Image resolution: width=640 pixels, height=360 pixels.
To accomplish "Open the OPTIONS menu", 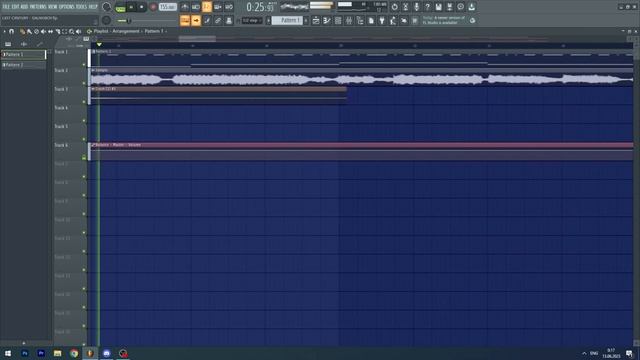I will click(x=67, y=7).
